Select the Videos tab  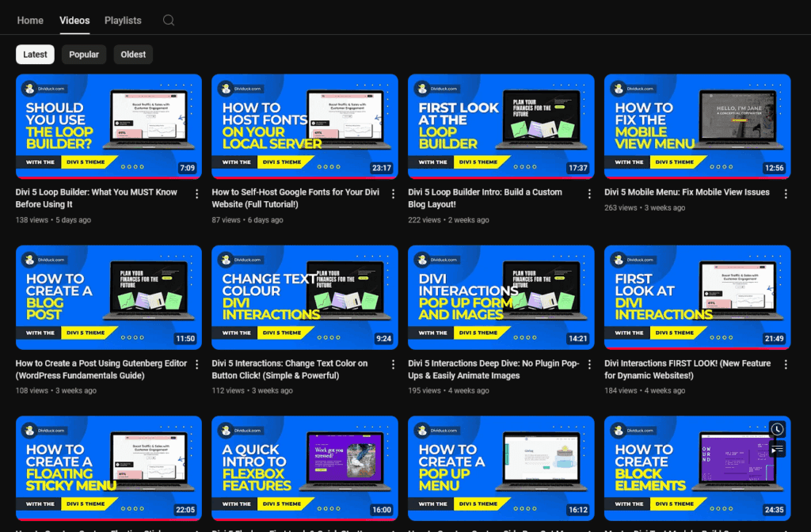[x=74, y=20]
